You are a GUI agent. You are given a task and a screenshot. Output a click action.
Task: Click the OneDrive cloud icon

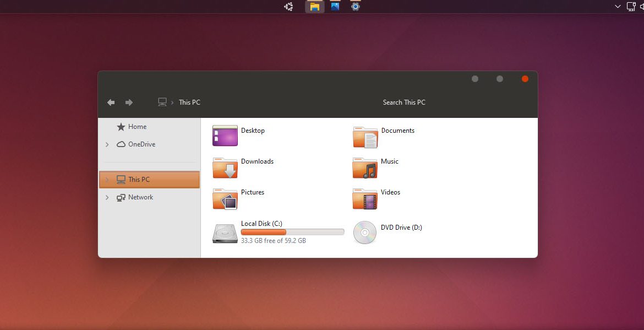(121, 144)
